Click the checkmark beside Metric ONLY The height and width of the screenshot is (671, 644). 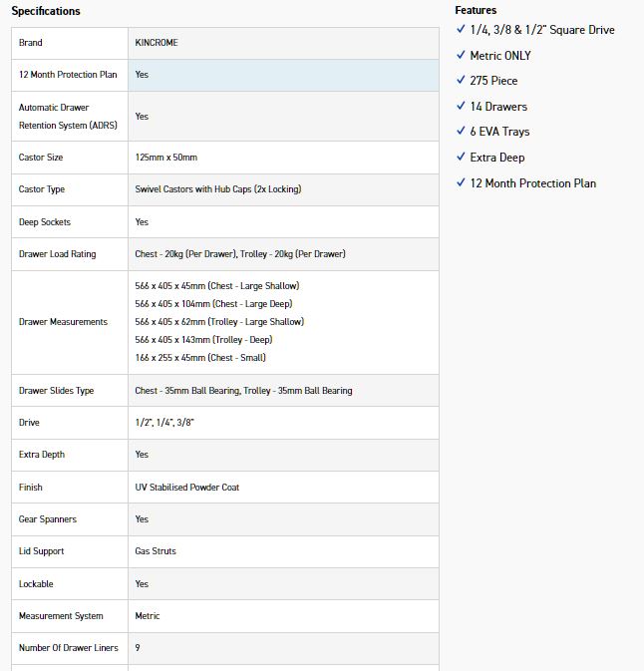click(x=461, y=55)
